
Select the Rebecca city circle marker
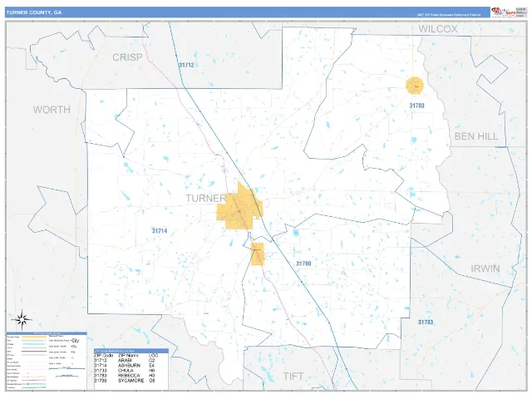(x=415, y=86)
